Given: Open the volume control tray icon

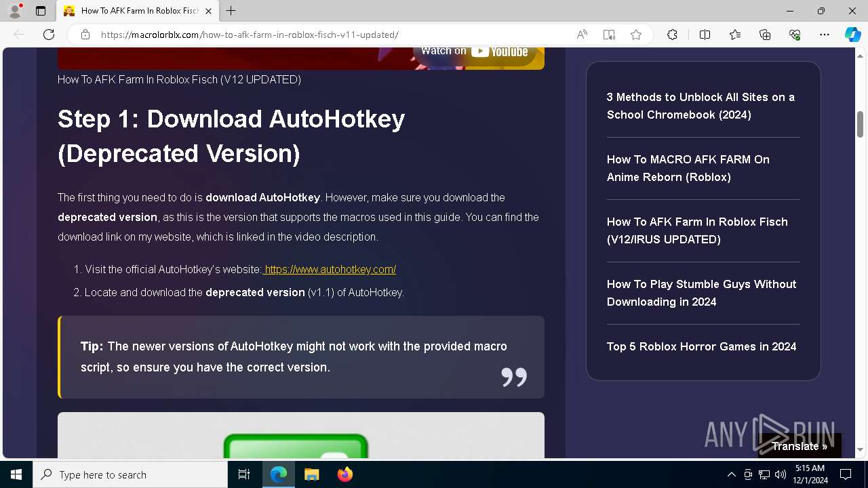Looking at the screenshot, I should point(780,474).
